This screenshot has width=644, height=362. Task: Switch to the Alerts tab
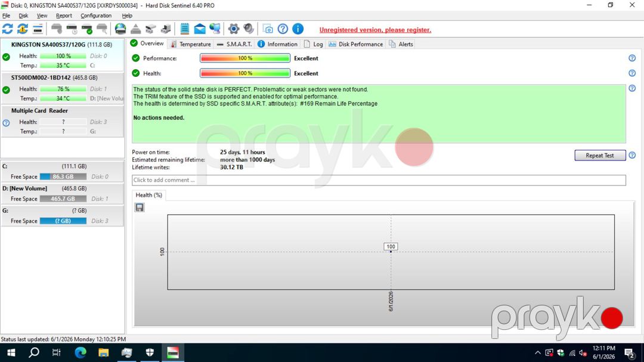pyautogui.click(x=401, y=44)
